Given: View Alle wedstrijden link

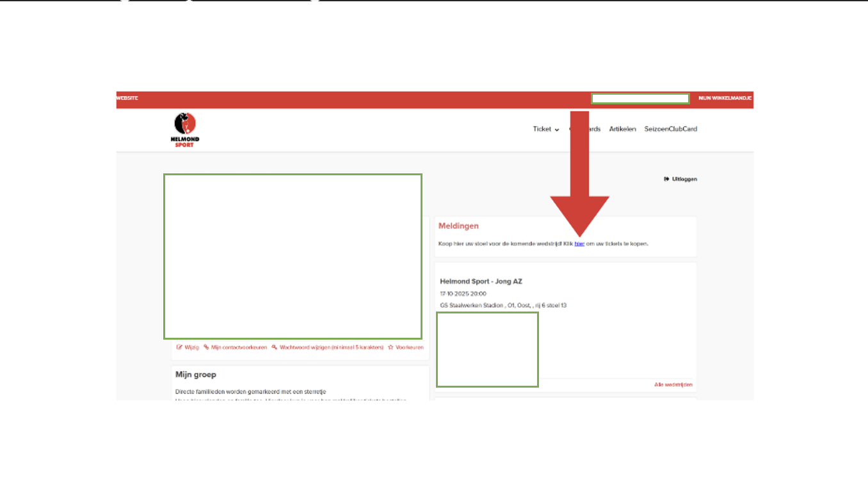Looking at the screenshot, I should coord(673,384).
